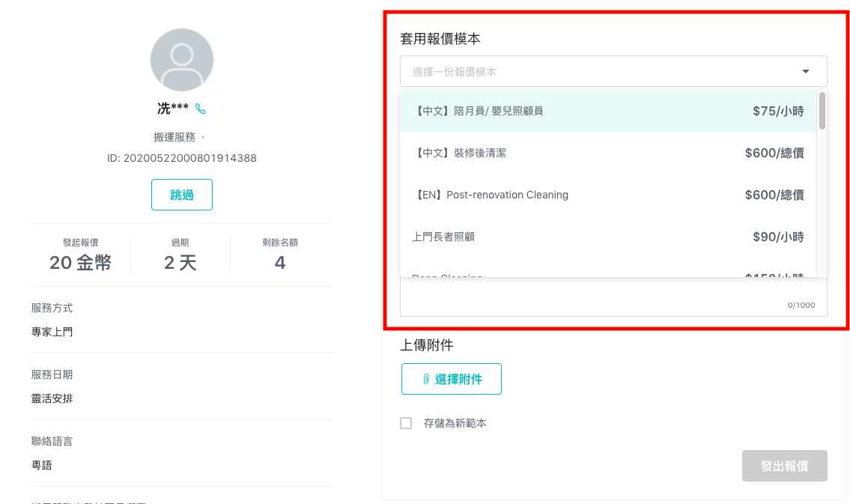Click the 專家上門 service method value

(x=52, y=332)
